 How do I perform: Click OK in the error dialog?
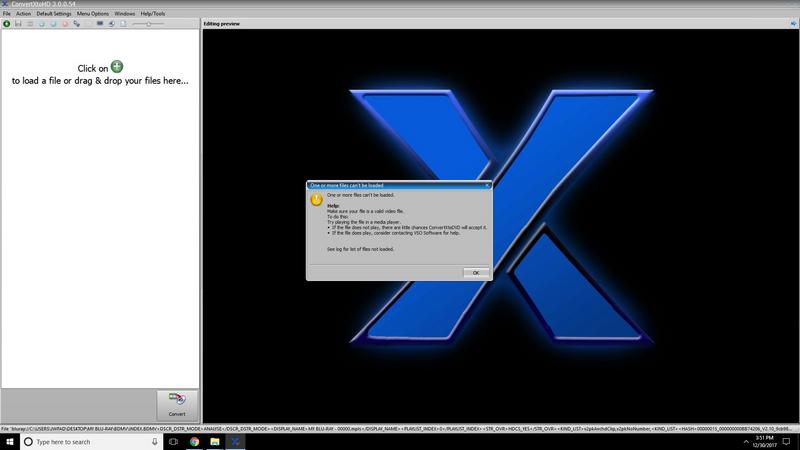click(476, 272)
